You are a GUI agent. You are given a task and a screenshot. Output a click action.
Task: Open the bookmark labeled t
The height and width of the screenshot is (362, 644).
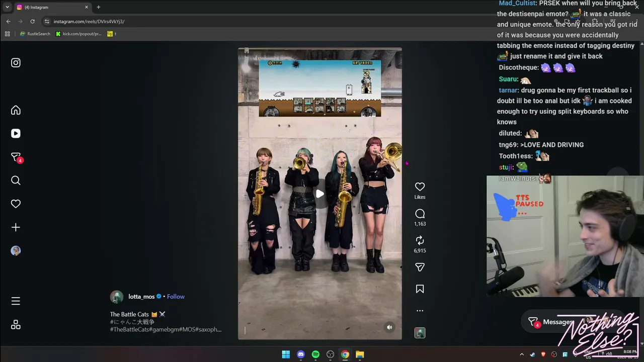coord(112,34)
